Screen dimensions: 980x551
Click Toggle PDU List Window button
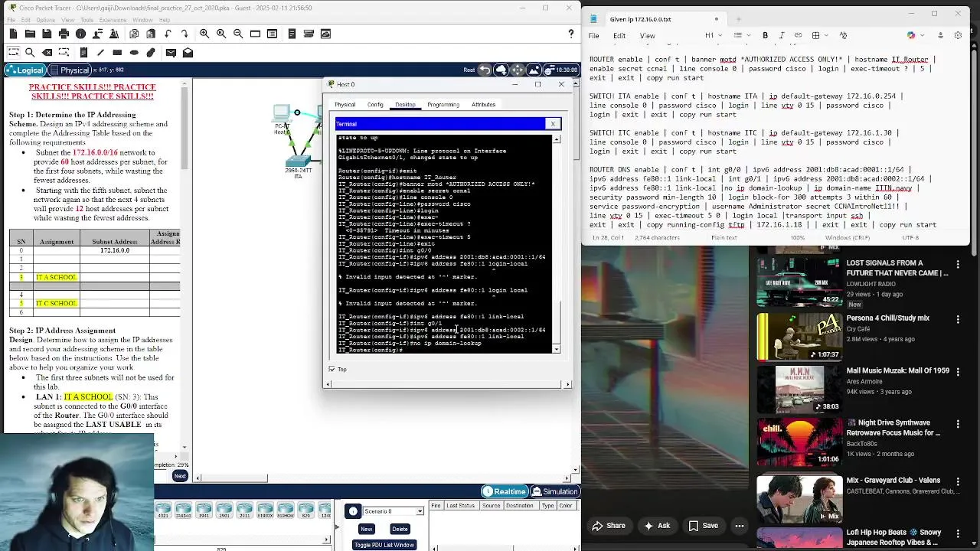coord(384,545)
